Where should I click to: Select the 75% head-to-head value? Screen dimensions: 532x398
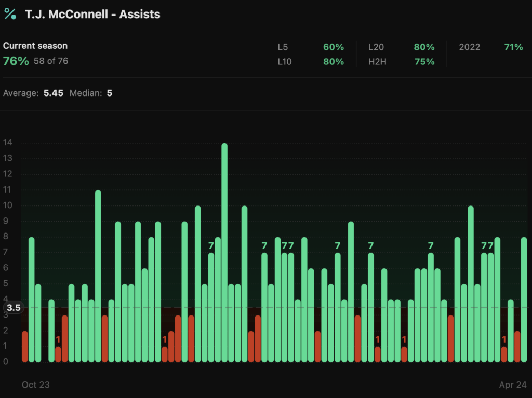click(x=424, y=62)
